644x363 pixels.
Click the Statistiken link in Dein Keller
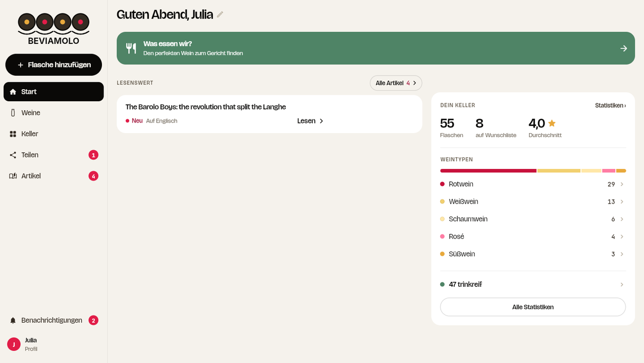coord(610,105)
